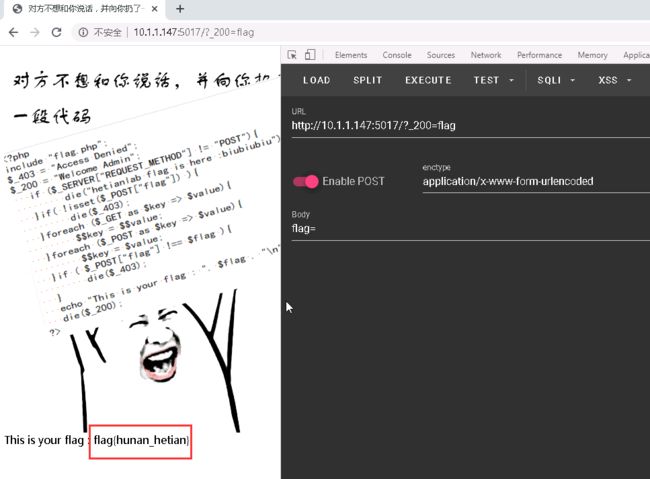Click the 'This is your flag' text

click(44, 440)
